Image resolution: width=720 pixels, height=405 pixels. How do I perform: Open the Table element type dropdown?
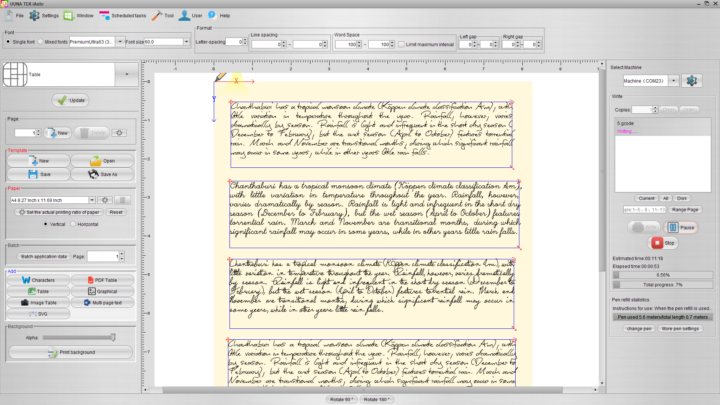tap(127, 74)
